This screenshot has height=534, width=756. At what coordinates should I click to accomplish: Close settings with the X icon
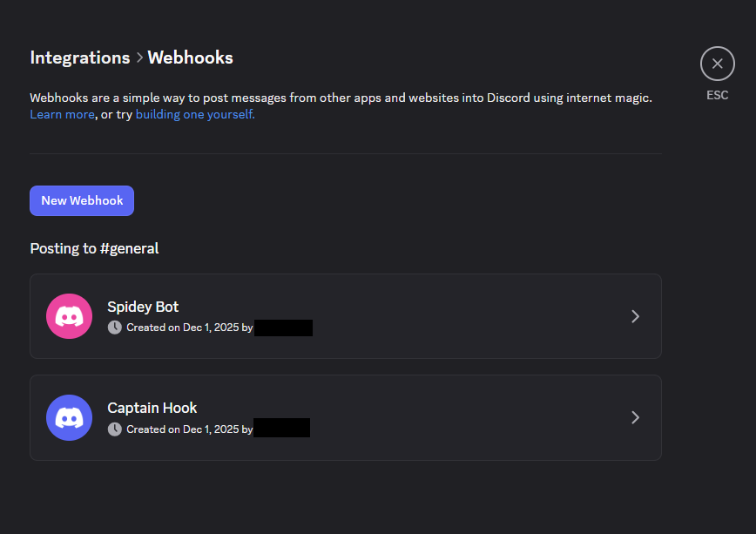point(717,64)
